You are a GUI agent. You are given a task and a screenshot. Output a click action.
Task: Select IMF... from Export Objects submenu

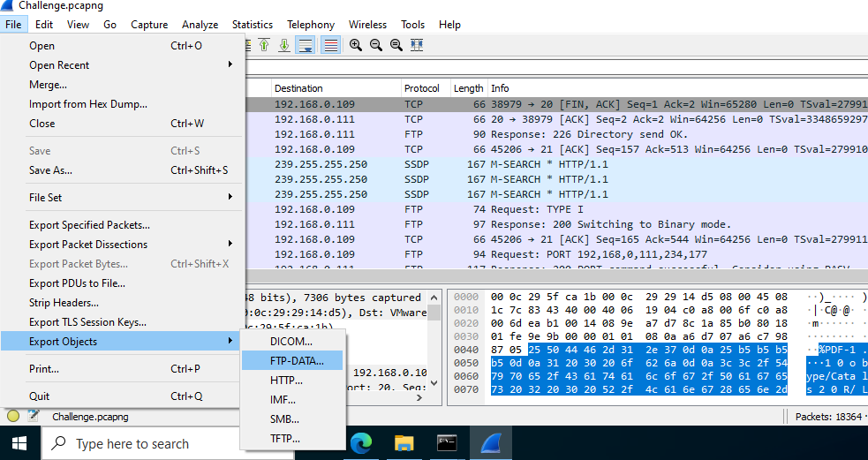coord(292,400)
